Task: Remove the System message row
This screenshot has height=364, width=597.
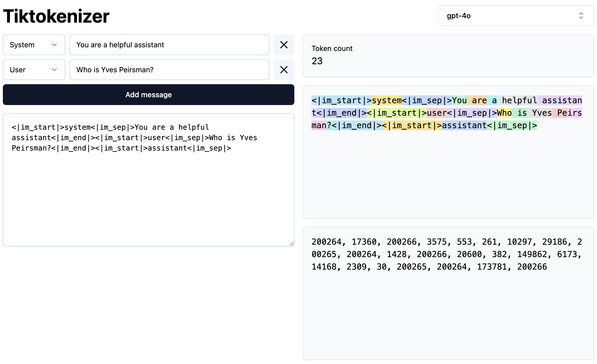Action: [x=284, y=45]
